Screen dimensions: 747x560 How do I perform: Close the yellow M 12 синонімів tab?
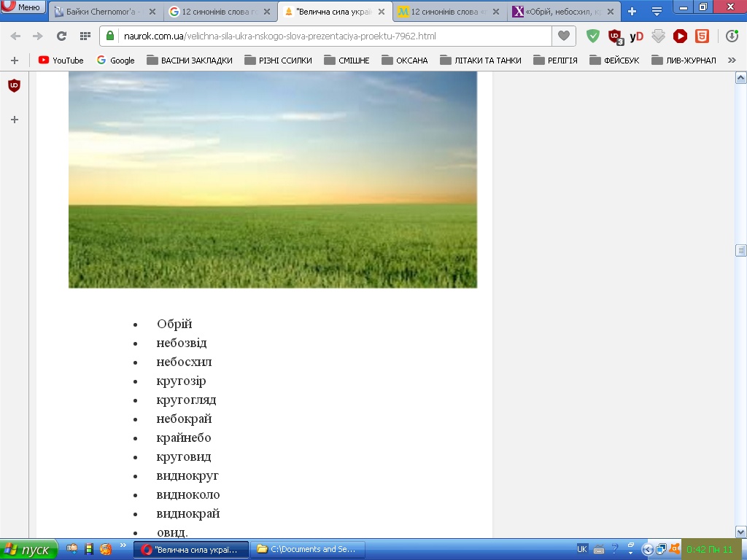(496, 12)
